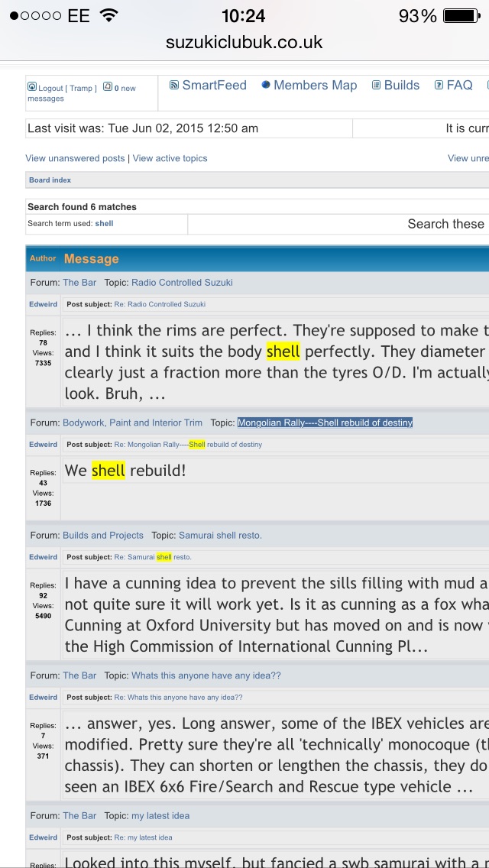This screenshot has height=868, width=489.
Task: Tap the IBEX vehicles post excerpt
Action: click(x=277, y=755)
